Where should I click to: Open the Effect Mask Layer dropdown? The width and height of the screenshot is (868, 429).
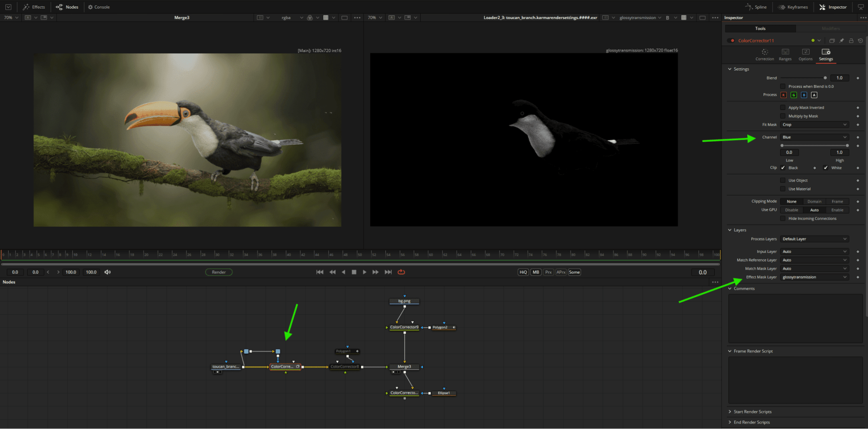tap(814, 277)
